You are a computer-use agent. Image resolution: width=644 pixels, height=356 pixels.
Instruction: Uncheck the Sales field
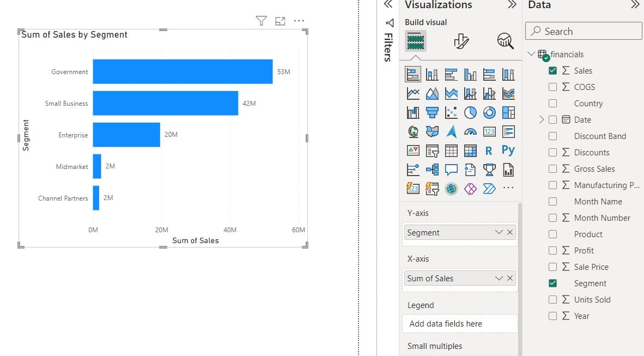point(552,70)
